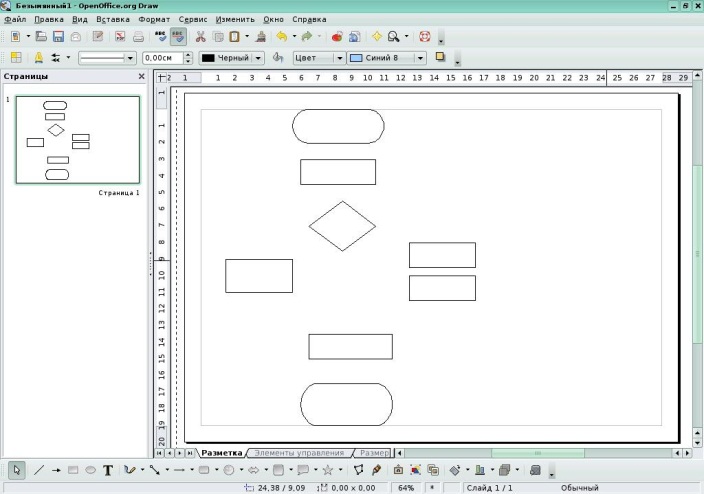This screenshot has height=494, width=704.
Task: Open the Navigator star icon
Action: pos(377,37)
